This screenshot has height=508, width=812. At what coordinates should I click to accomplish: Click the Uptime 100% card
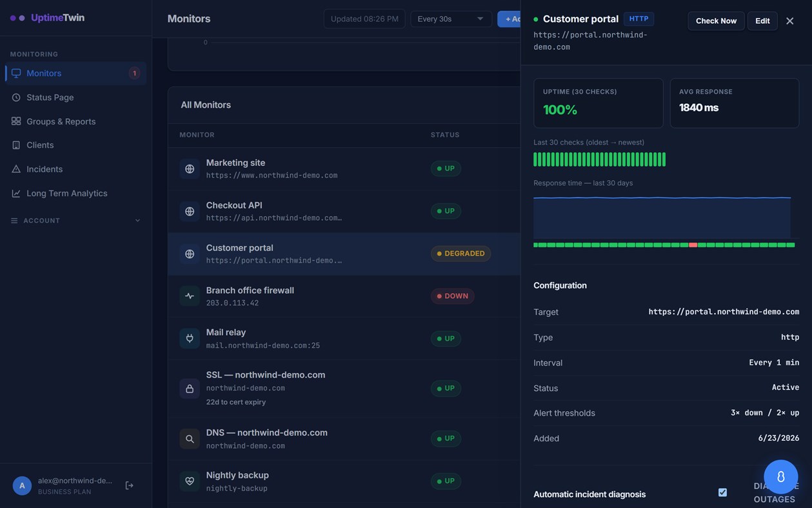coord(598,103)
